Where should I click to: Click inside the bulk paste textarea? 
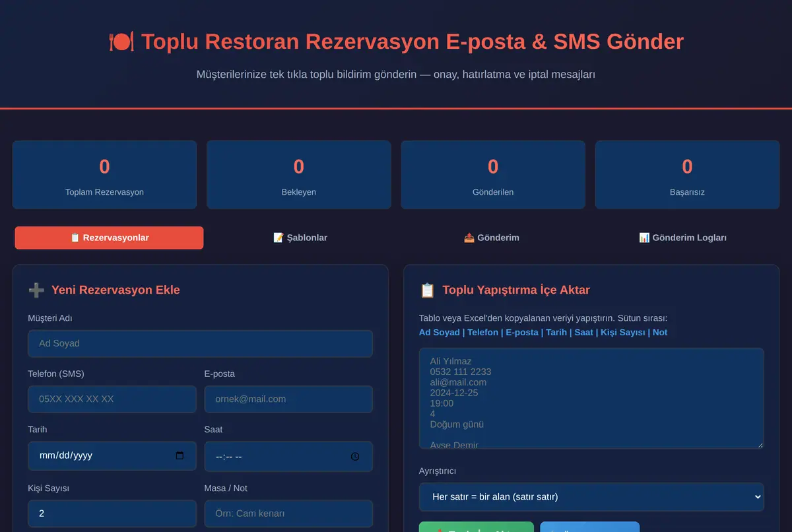[591, 399]
